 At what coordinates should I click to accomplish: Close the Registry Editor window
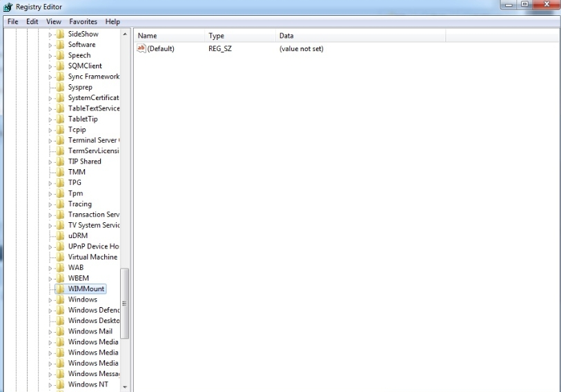pos(547,5)
